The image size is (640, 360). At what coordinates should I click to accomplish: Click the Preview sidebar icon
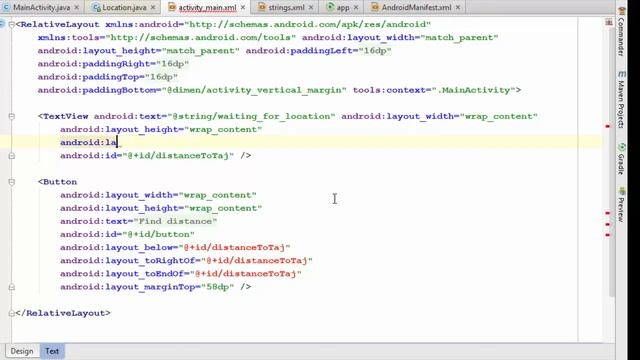tap(622, 191)
